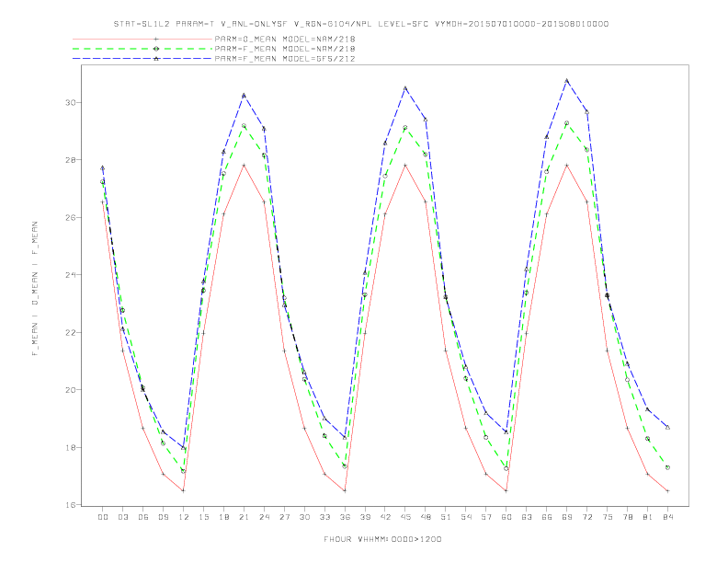
Task: Click x-axis forecast hour label 78
Action: [628, 517]
